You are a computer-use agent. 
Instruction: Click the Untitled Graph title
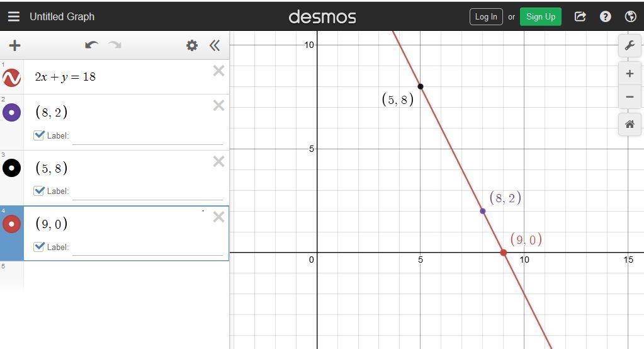pyautogui.click(x=62, y=16)
